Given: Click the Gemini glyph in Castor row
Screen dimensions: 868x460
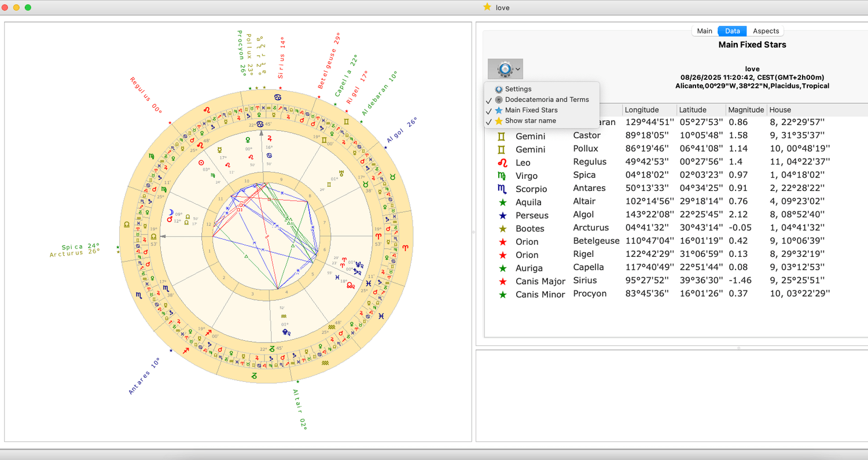Looking at the screenshot, I should point(502,136).
